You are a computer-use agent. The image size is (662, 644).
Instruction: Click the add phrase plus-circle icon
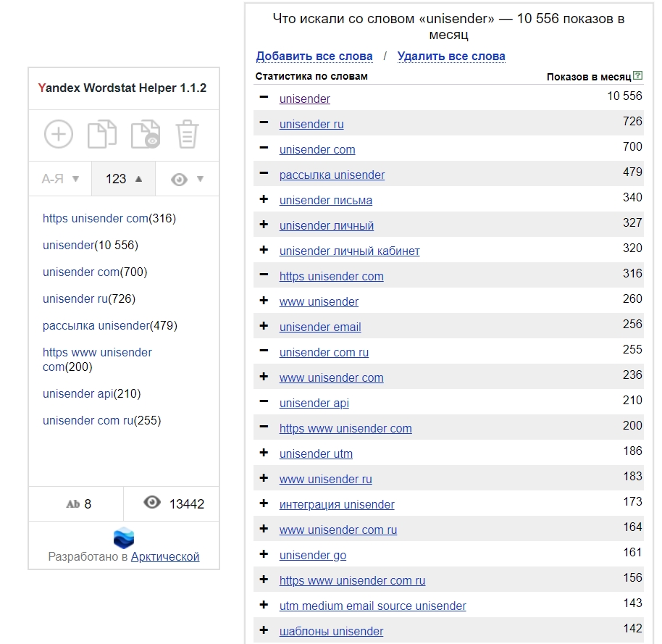click(x=59, y=134)
